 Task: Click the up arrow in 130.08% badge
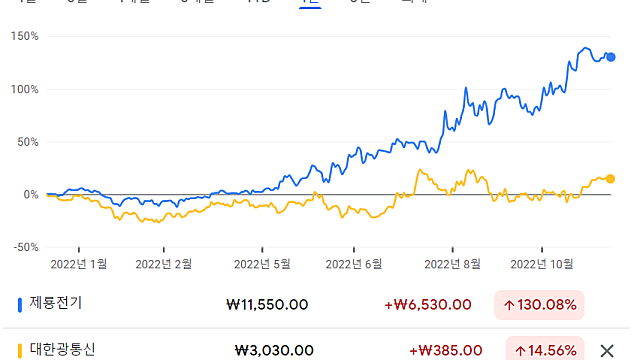[509, 305]
